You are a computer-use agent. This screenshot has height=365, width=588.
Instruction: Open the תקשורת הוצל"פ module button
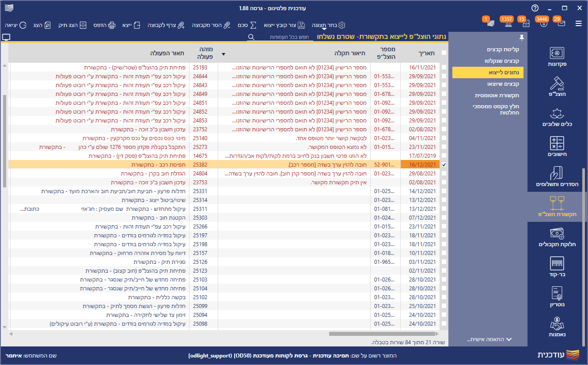coord(557,207)
